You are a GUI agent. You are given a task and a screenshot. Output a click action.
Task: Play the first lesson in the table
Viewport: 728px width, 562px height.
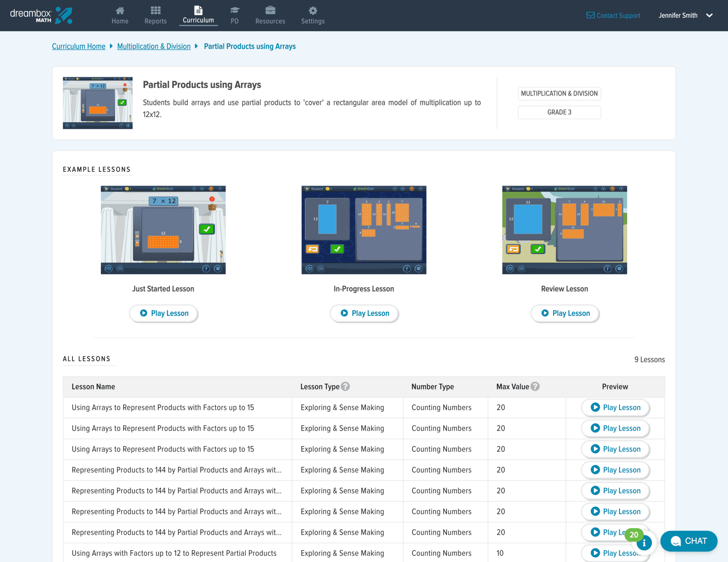point(615,407)
